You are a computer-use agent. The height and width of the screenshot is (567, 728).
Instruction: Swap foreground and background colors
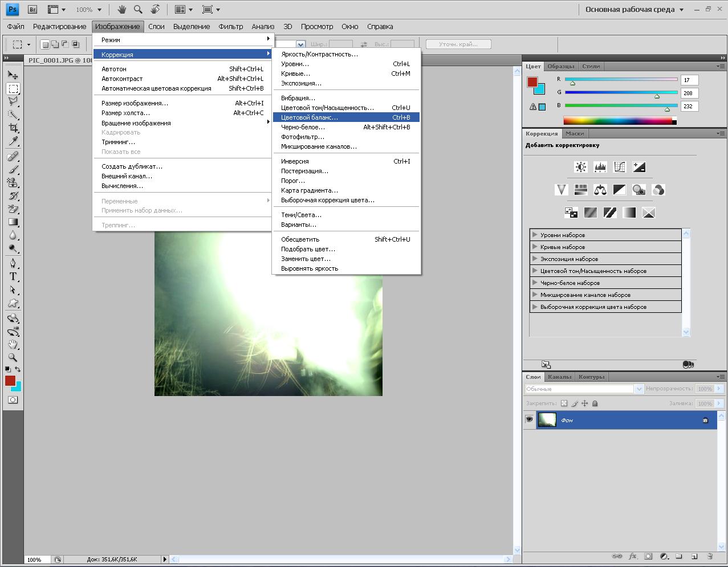point(18,369)
